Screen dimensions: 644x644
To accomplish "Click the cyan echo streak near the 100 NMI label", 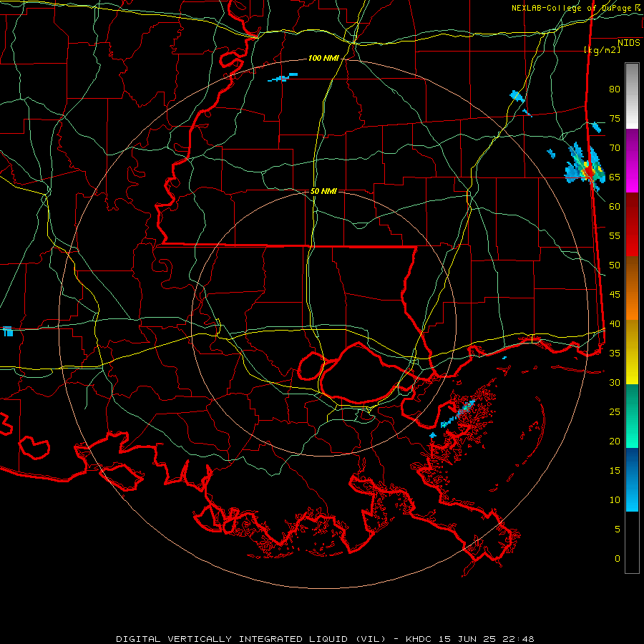I will coord(283,77).
